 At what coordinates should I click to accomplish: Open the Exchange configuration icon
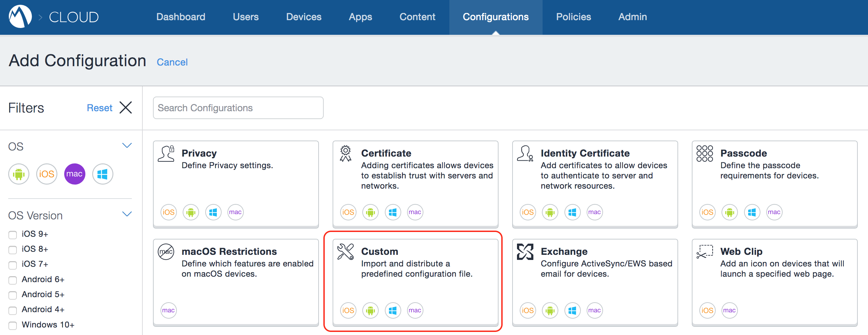525,252
